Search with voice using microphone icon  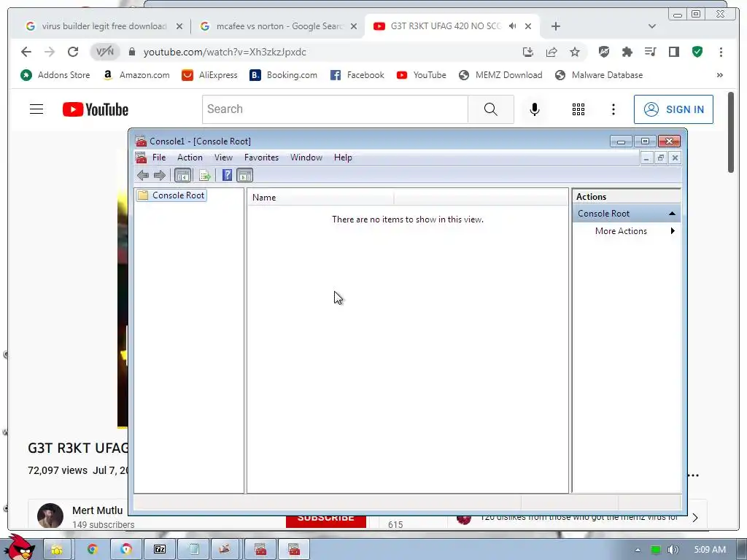(535, 109)
